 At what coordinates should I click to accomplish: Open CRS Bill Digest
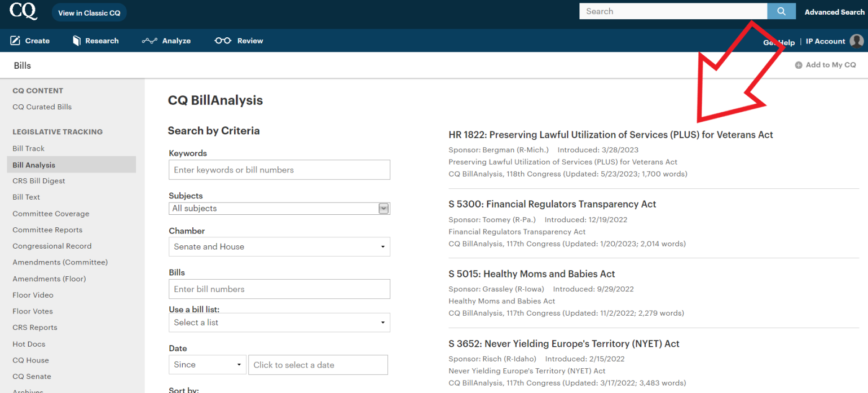39,181
